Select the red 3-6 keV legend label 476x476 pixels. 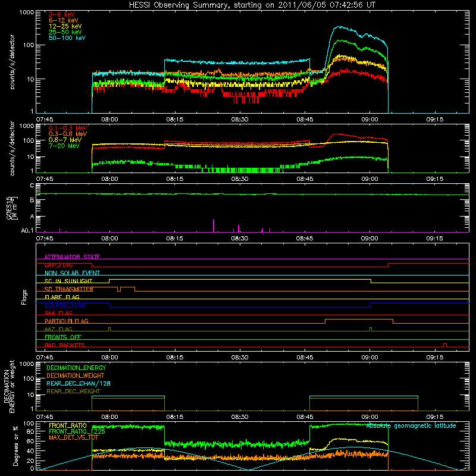click(x=61, y=14)
